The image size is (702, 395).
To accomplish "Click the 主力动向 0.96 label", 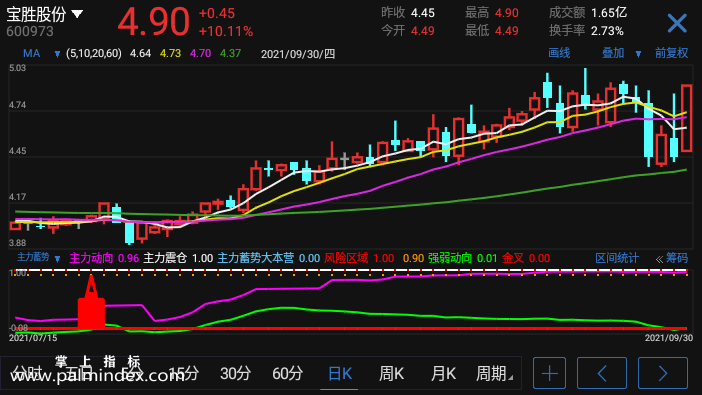I will pos(104,258).
